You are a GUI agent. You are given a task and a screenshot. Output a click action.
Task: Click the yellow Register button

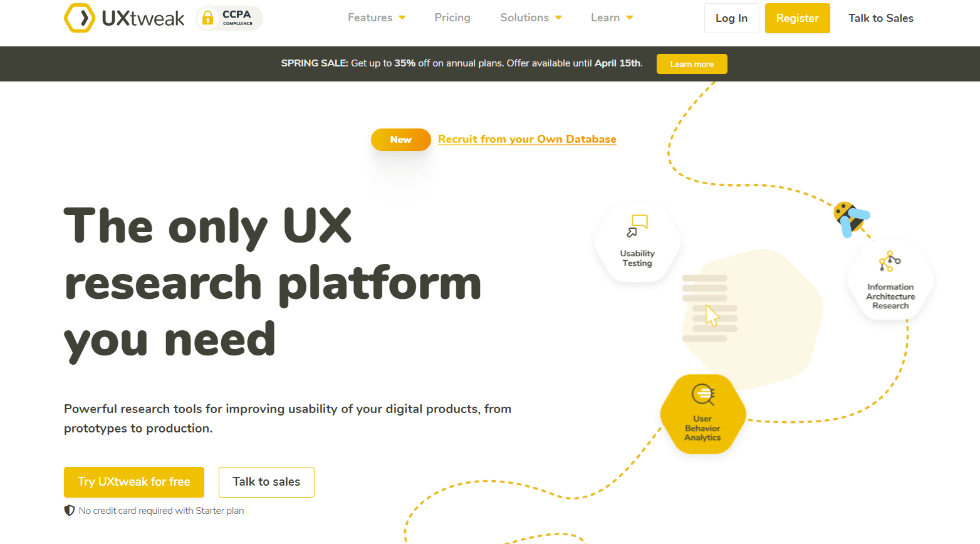[797, 18]
